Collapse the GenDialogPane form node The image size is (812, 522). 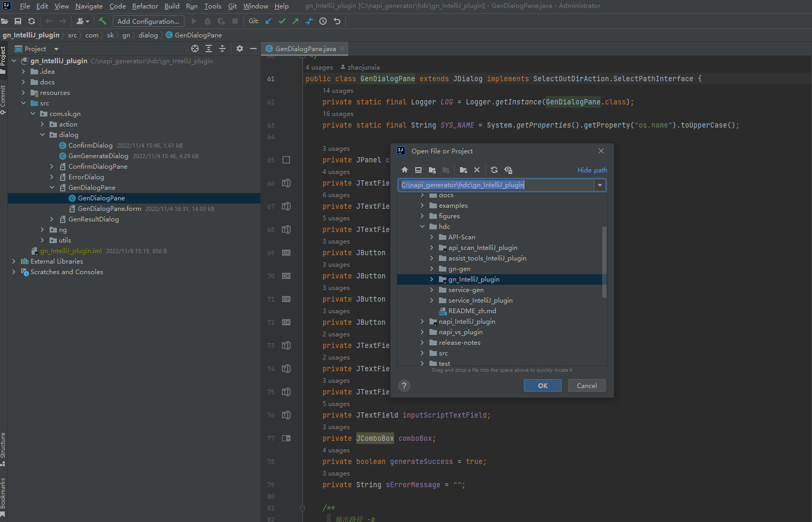click(52, 188)
